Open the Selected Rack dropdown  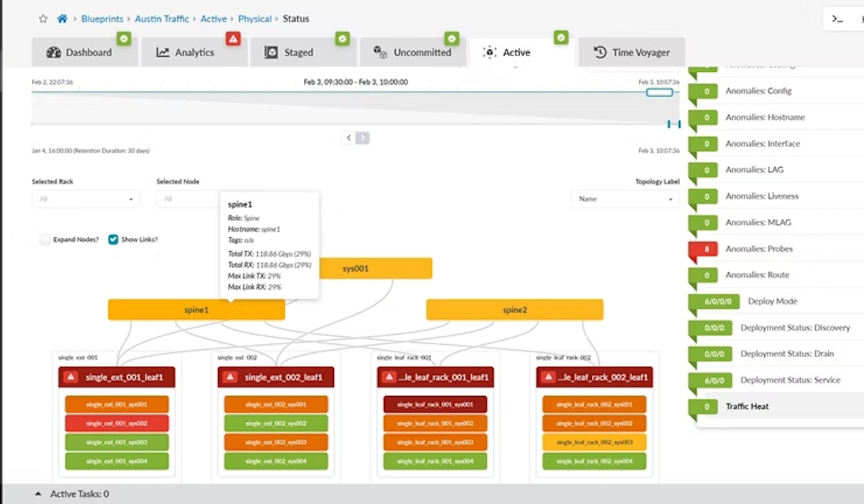tap(86, 199)
